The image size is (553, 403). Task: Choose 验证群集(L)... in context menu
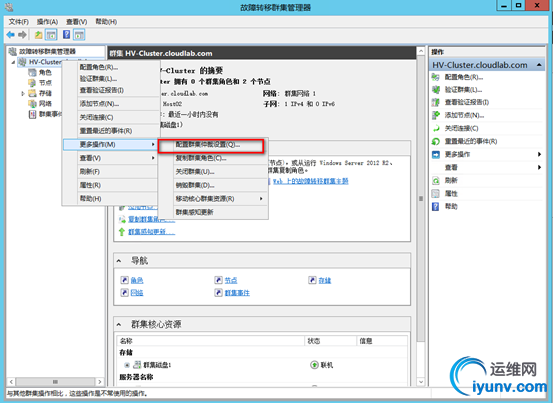click(110, 79)
